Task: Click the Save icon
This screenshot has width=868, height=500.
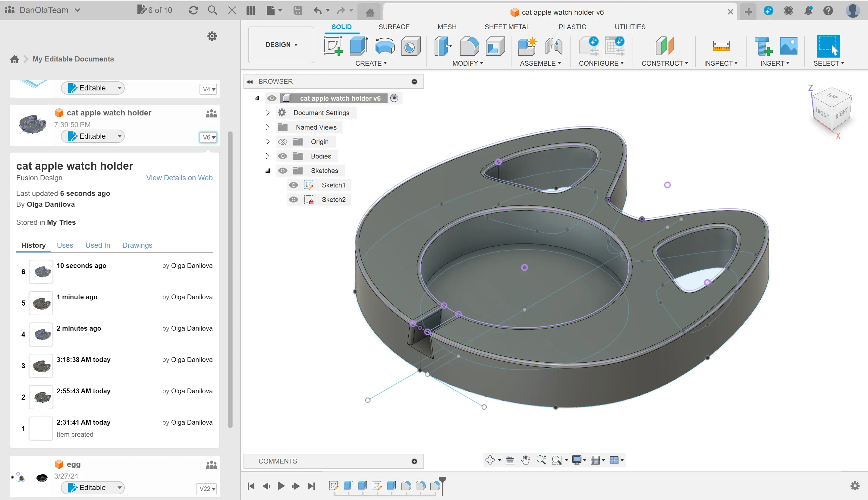Action: 298,10
